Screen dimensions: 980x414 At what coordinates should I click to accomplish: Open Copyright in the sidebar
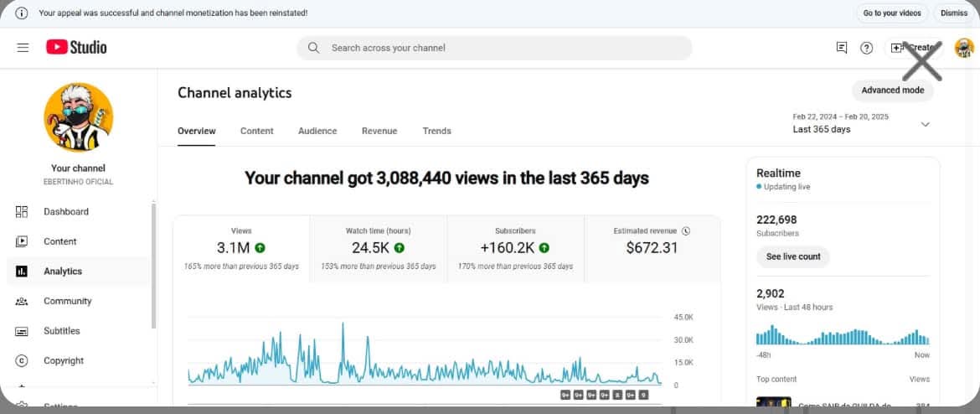click(x=64, y=360)
